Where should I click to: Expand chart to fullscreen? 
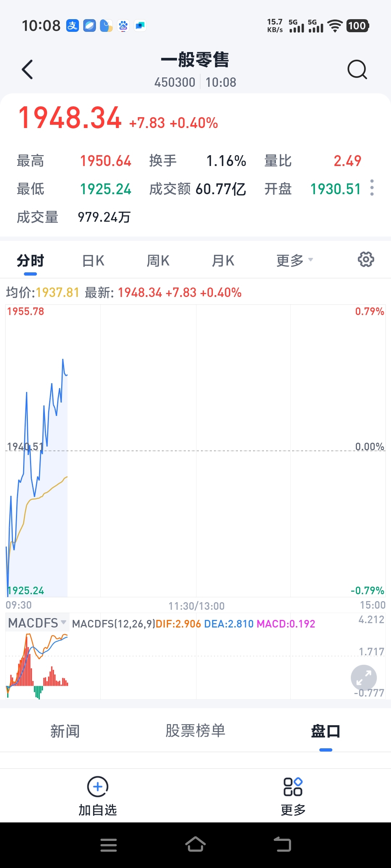(x=363, y=678)
